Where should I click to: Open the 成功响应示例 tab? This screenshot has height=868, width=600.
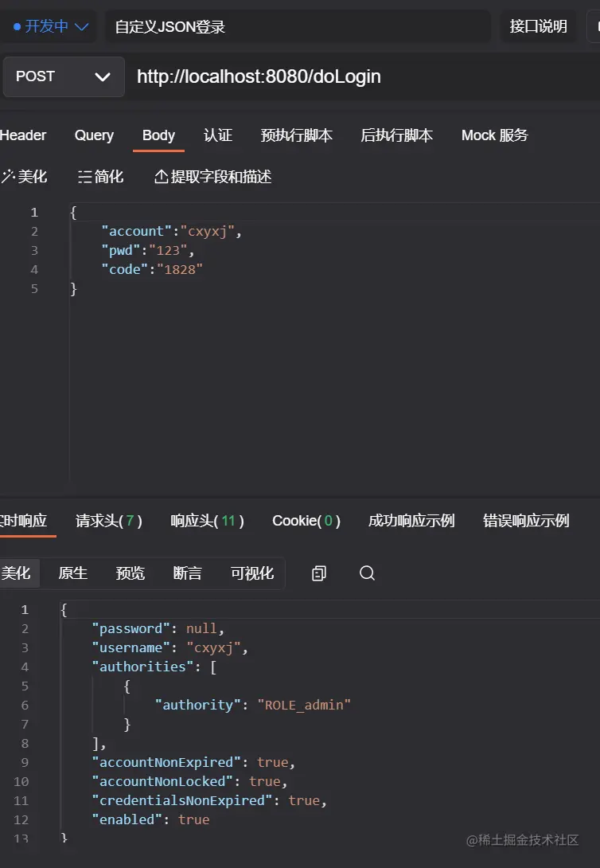pos(411,520)
